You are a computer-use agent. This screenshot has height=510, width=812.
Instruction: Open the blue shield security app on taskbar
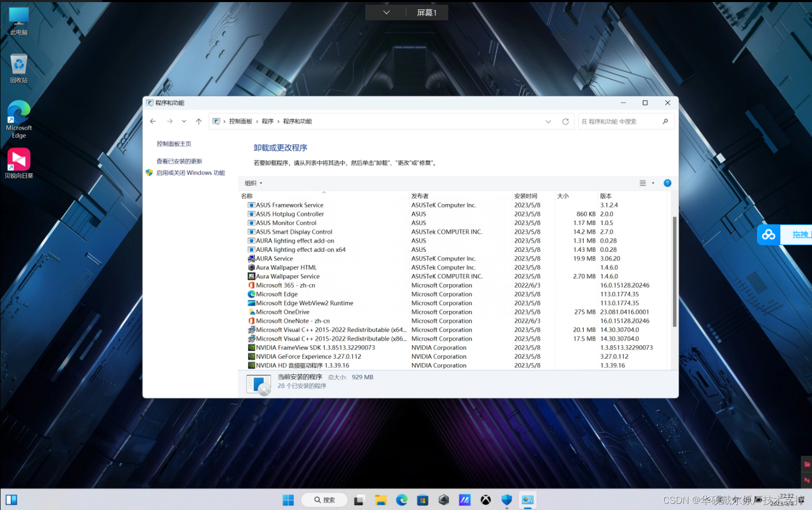507,500
